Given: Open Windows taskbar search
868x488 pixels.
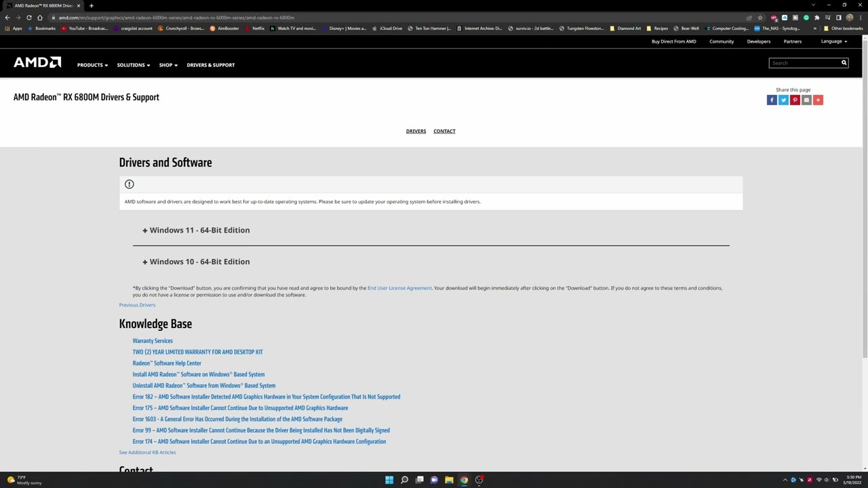Looking at the screenshot, I should pos(404,480).
